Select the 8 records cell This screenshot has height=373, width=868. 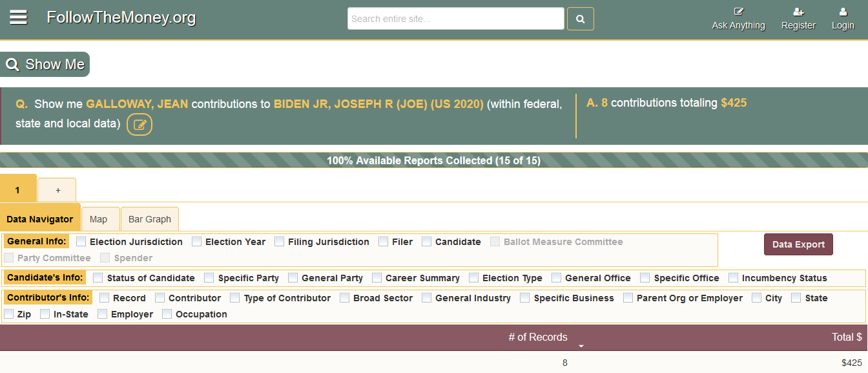click(565, 363)
